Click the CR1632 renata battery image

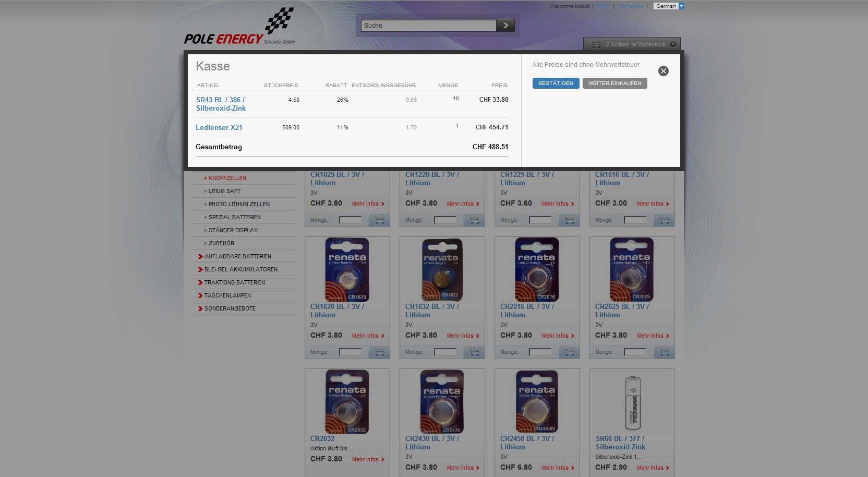coord(442,270)
